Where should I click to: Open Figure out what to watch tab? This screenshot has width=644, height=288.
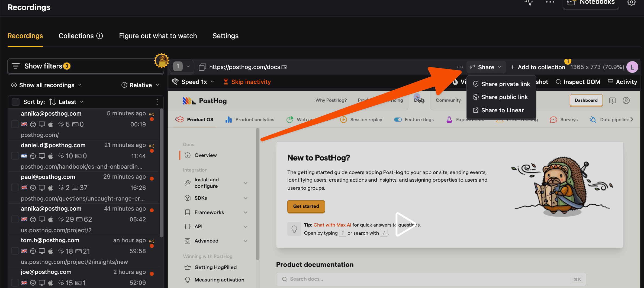[158, 36]
